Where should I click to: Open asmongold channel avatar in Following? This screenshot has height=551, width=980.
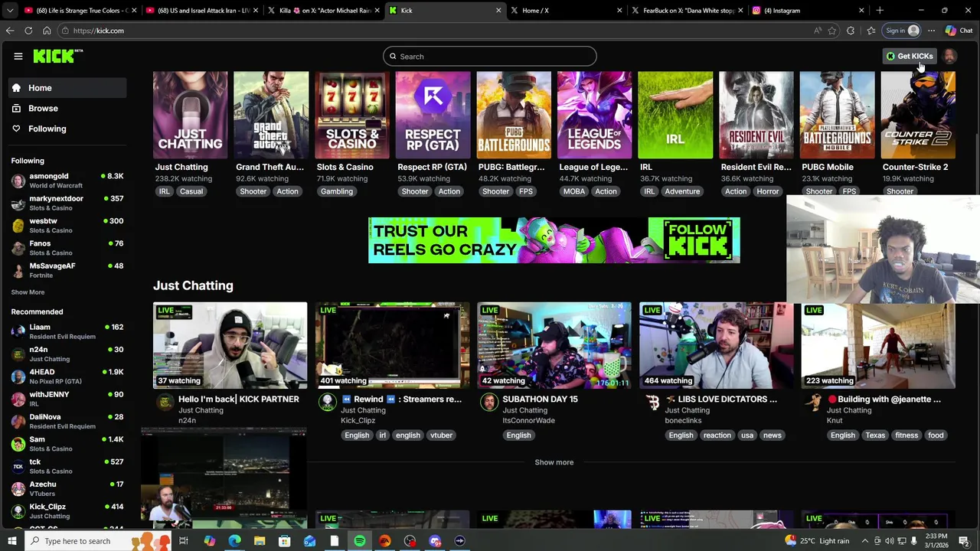[x=18, y=181]
